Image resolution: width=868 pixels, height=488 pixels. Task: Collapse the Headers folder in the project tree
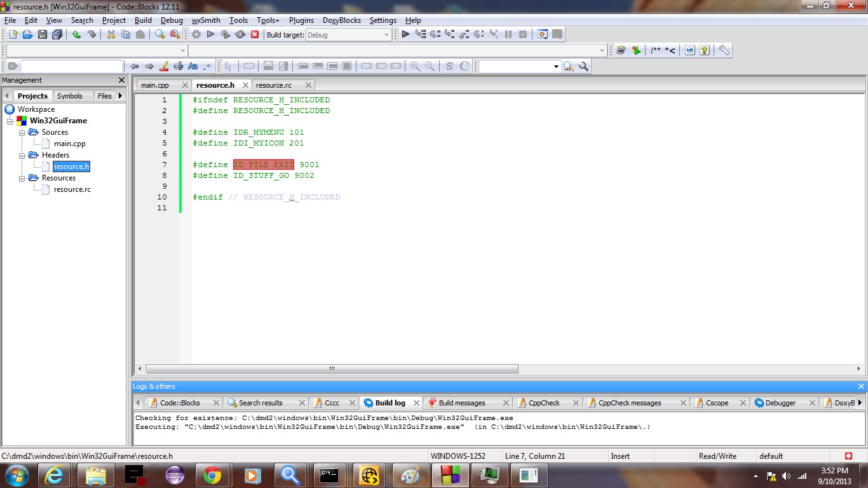[21, 154]
